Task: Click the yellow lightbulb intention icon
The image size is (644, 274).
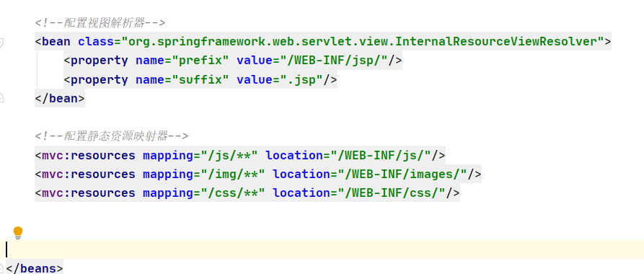Action: point(17,232)
